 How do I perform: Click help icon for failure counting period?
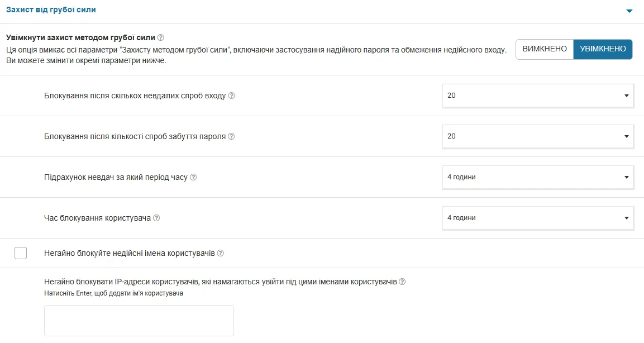pyautogui.click(x=194, y=177)
